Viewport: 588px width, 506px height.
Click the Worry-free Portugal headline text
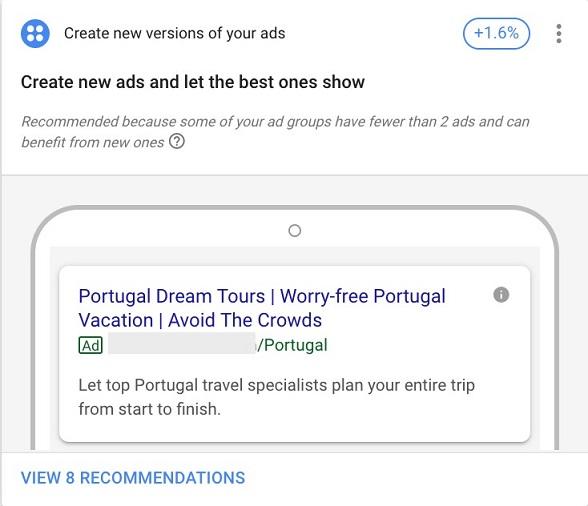click(x=363, y=296)
